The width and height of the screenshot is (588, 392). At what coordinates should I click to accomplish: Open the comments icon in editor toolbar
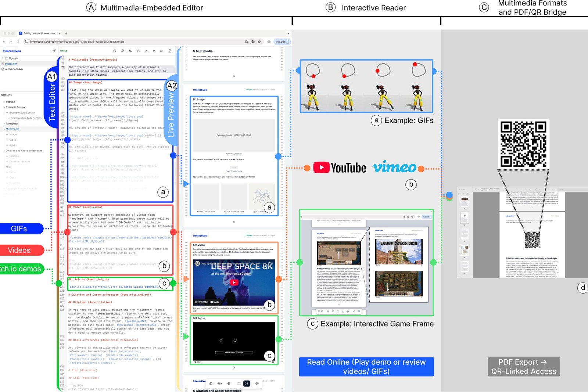click(x=115, y=51)
